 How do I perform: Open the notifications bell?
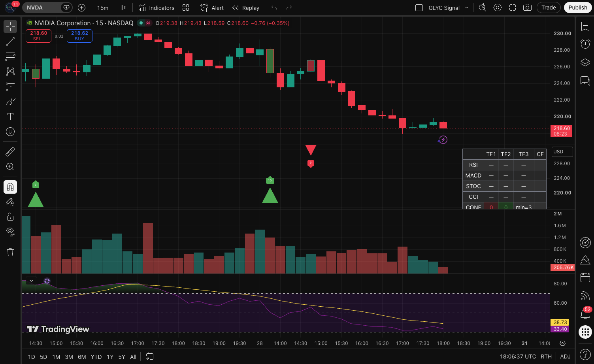coord(585,313)
